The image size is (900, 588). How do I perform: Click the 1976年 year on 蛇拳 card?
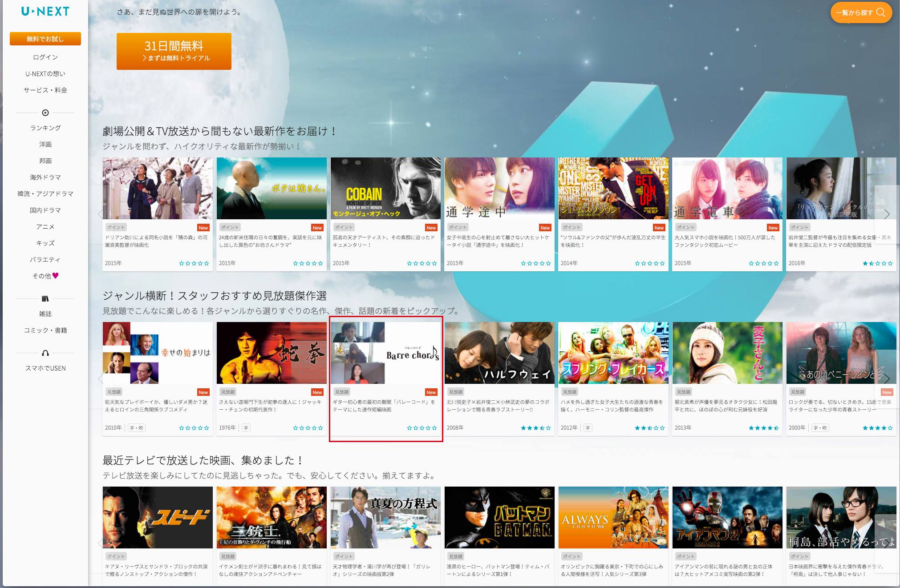(x=227, y=428)
